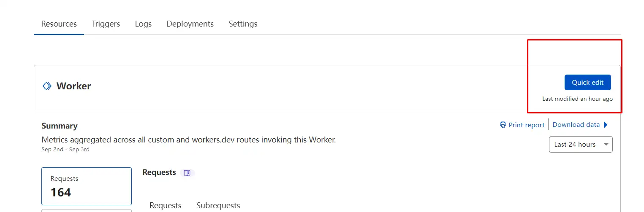Viewport: 644px width, 212px height.
Task: Open the Last 24 hours time range selector
Action: [x=581, y=144]
